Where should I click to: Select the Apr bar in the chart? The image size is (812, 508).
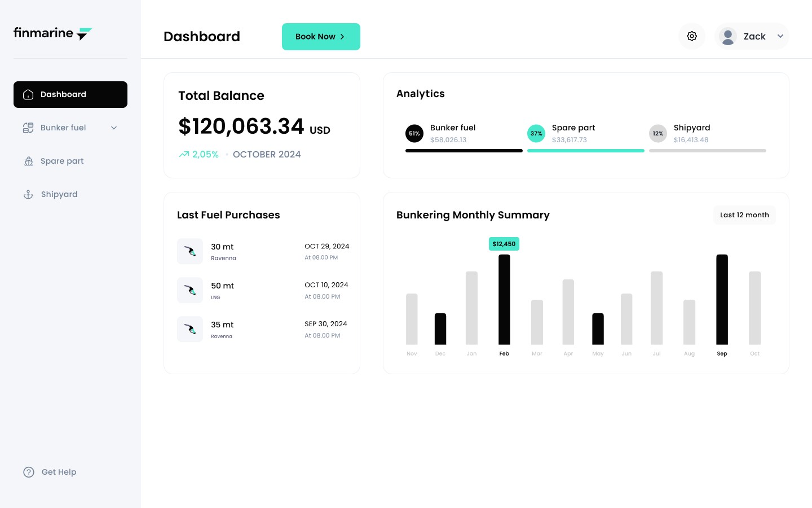point(568,312)
